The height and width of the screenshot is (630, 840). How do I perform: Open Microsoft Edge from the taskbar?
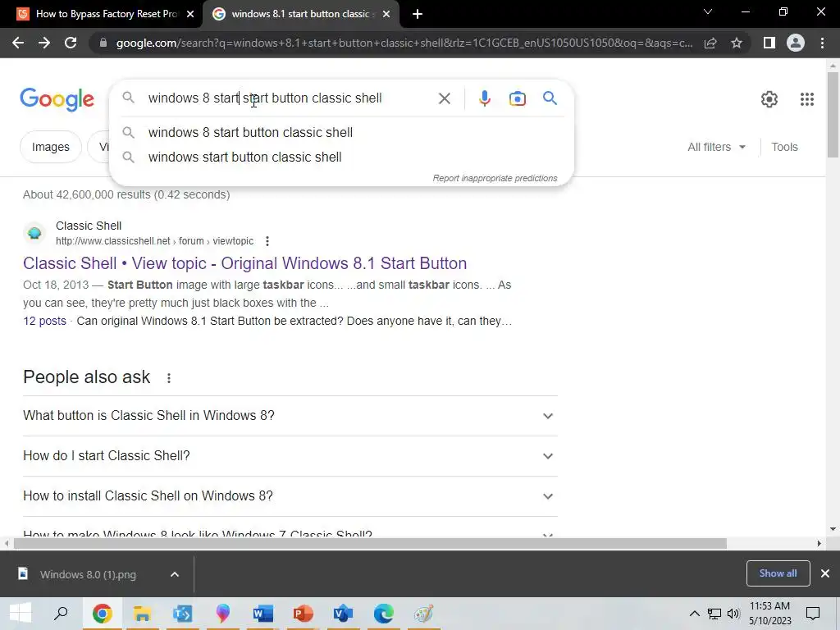(384, 614)
